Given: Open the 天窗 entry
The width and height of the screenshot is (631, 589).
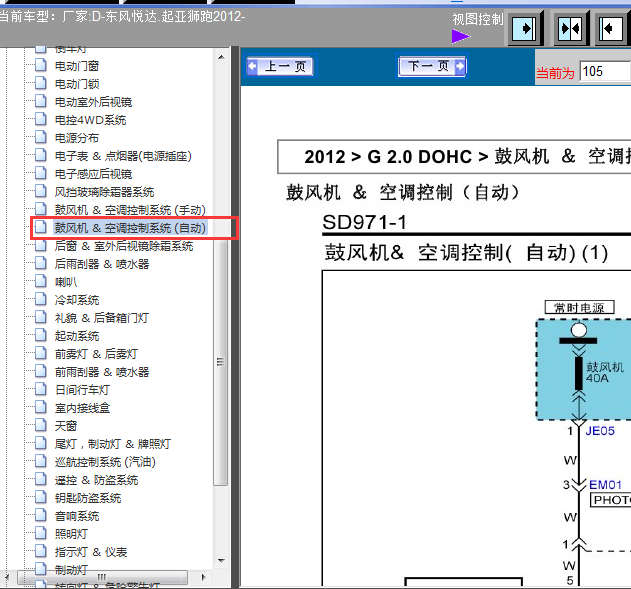Looking at the screenshot, I should (x=66, y=426).
